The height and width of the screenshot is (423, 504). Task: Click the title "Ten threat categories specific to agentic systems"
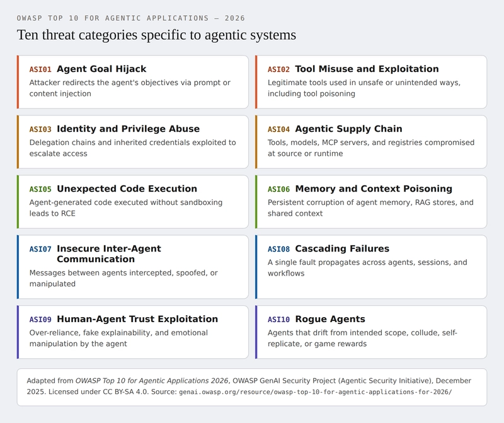point(156,35)
